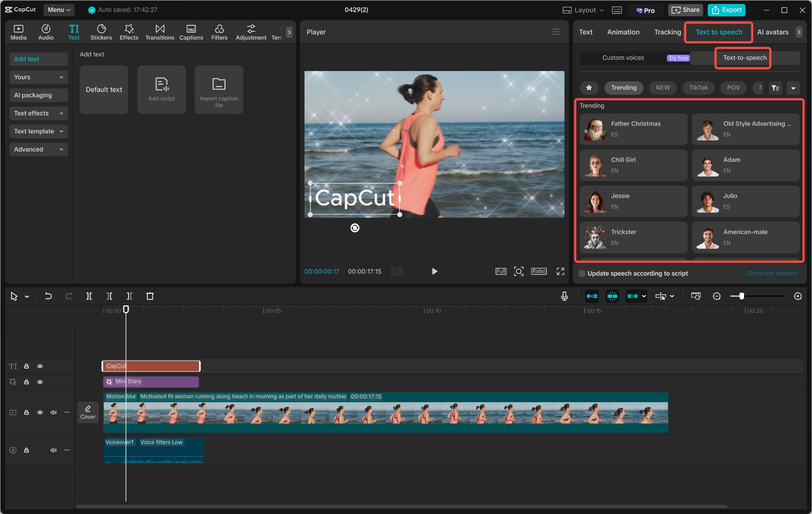Hide the effects track with eye icon
Screen dimensions: 812x514
click(40, 382)
